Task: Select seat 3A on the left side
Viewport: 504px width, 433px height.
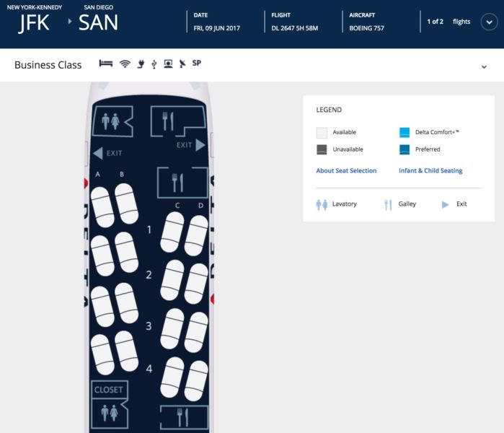Action: click(102, 305)
